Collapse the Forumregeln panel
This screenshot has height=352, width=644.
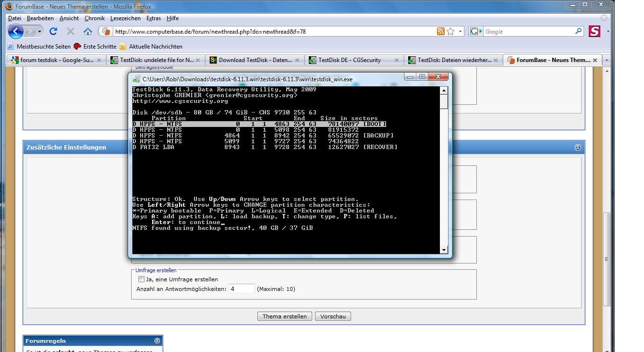[157, 340]
